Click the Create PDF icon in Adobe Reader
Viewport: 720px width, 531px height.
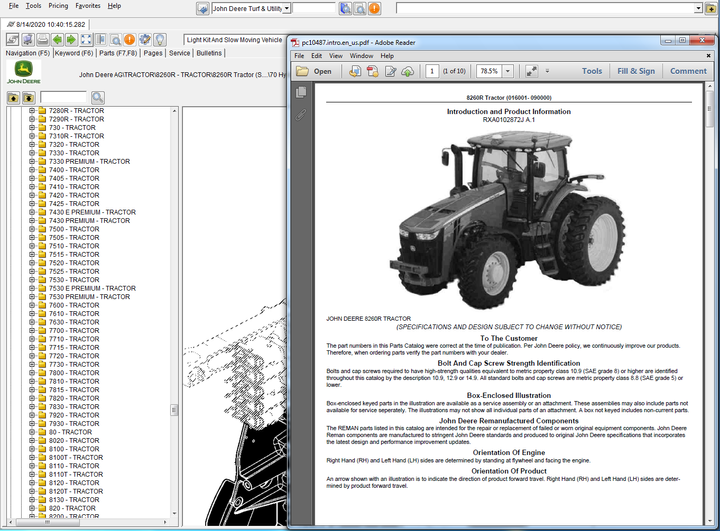point(372,71)
